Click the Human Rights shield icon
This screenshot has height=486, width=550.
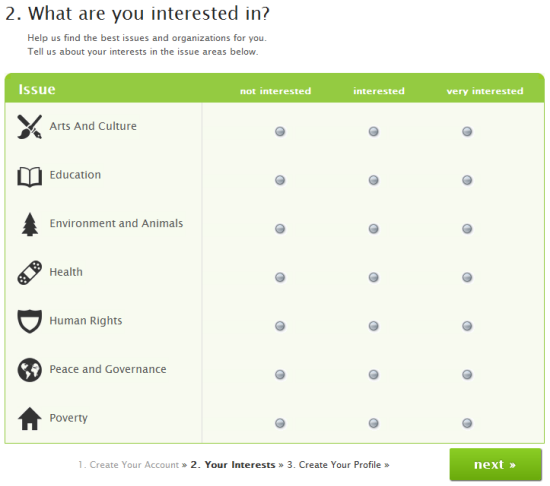[29, 321]
